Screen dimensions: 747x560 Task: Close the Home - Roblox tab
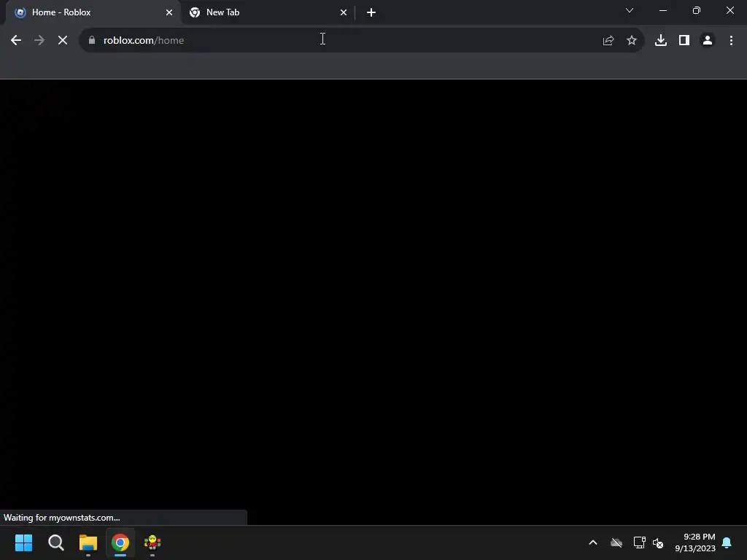click(x=169, y=12)
